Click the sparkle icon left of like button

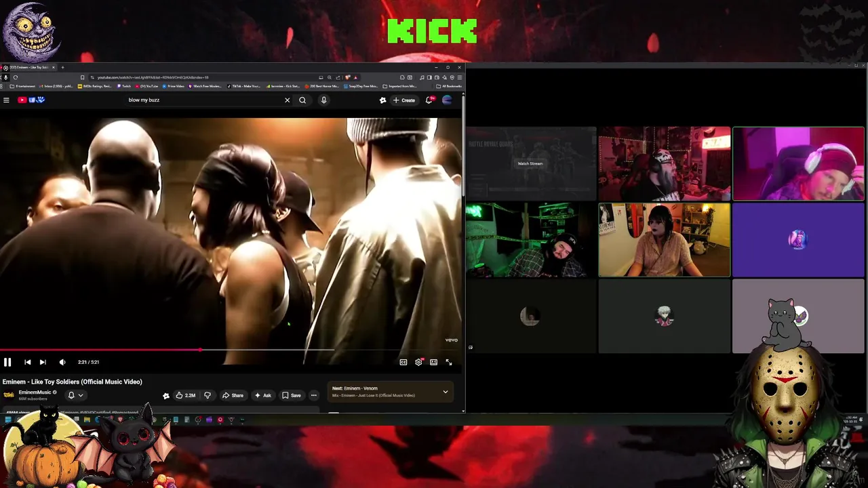[166, 396]
